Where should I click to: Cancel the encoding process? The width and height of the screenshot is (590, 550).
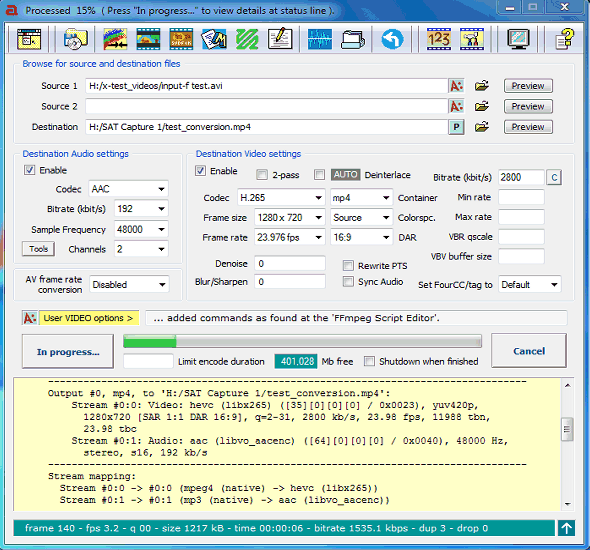pyautogui.click(x=529, y=351)
